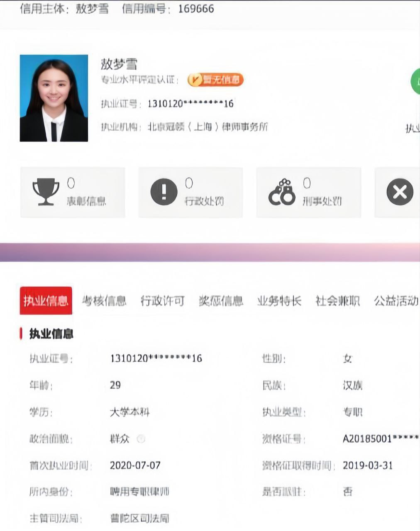This screenshot has width=420, height=531.
Task: Click the credit number 169666 in header
Action: pos(196,9)
